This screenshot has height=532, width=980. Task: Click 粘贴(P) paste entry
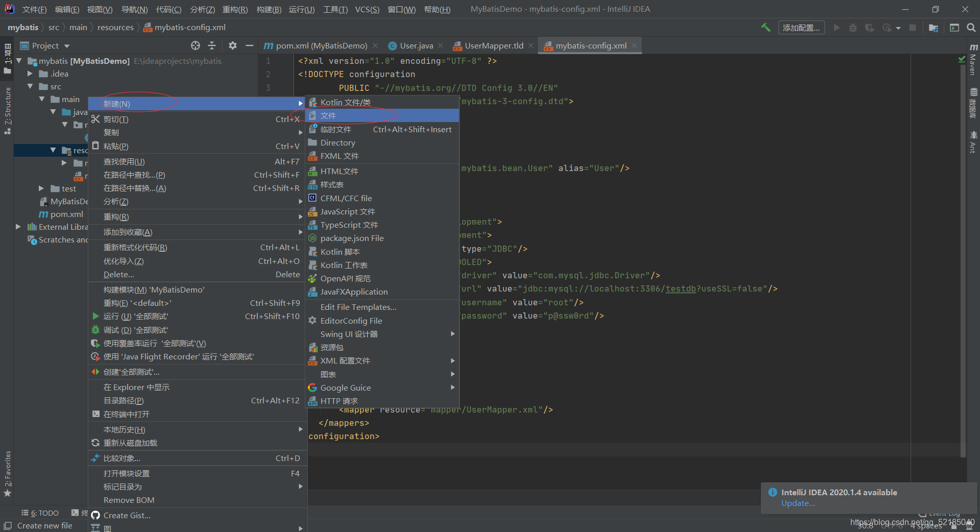point(197,146)
